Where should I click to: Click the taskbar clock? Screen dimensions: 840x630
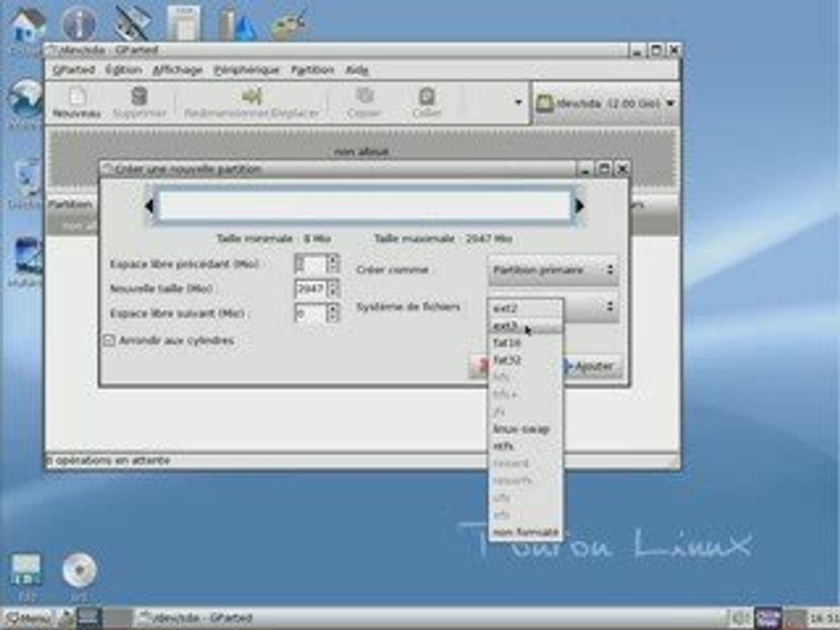(822, 619)
